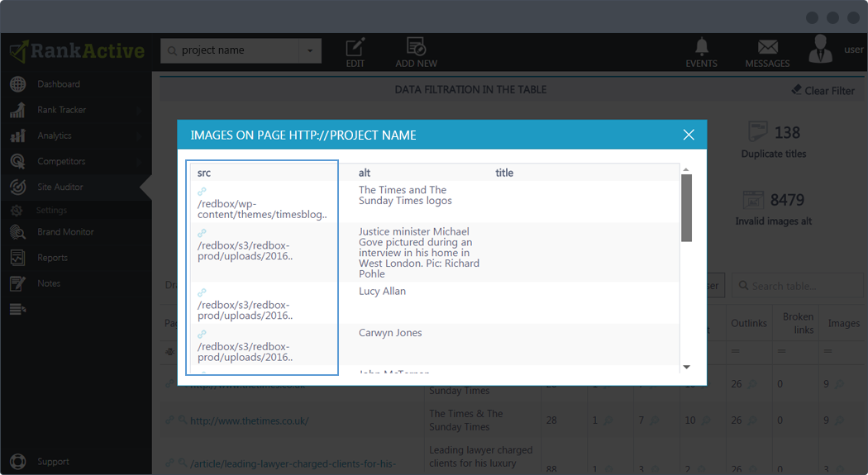Screen dimensions: 868x475
Task: Close the Images on Page dialog
Action: (688, 135)
